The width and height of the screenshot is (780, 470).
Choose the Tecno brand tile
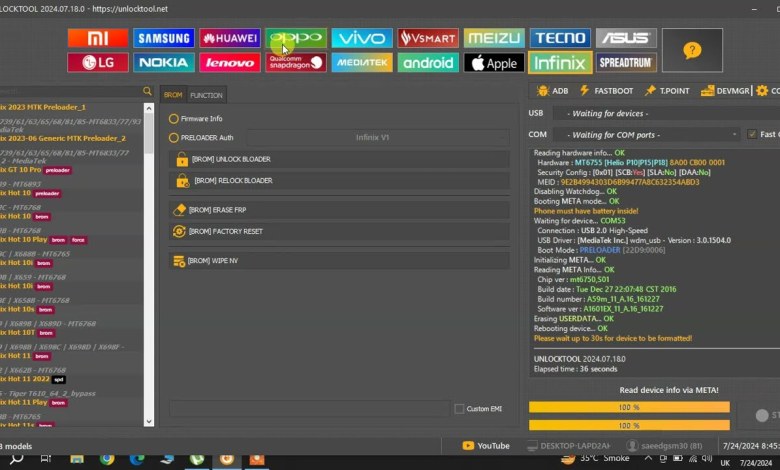(560, 38)
